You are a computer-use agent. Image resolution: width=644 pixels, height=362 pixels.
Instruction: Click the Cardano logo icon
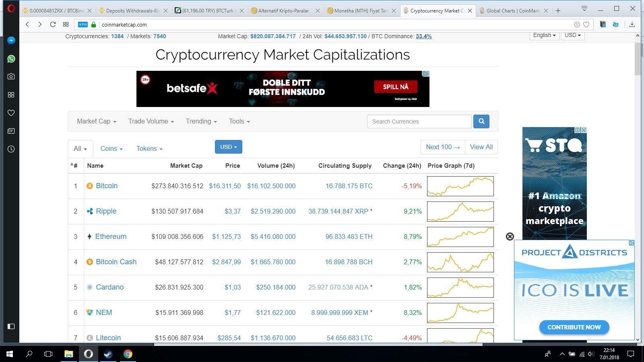point(90,287)
